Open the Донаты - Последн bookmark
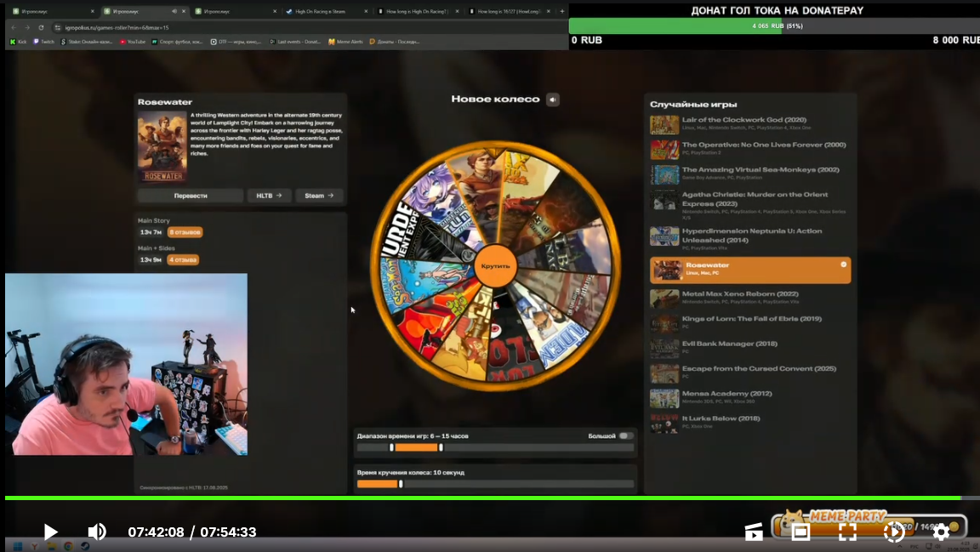This screenshot has height=552, width=980. 395,42
